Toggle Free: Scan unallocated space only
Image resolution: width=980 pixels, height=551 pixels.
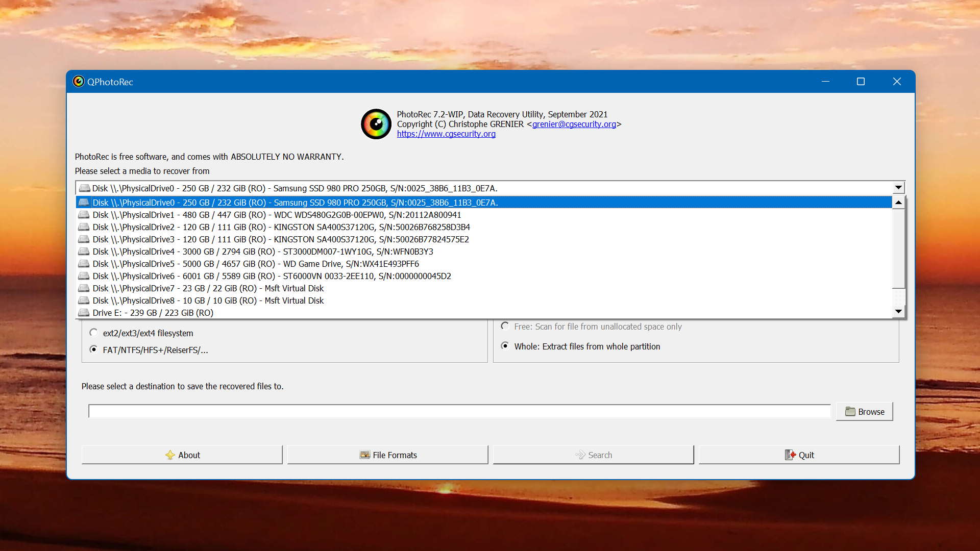(505, 327)
